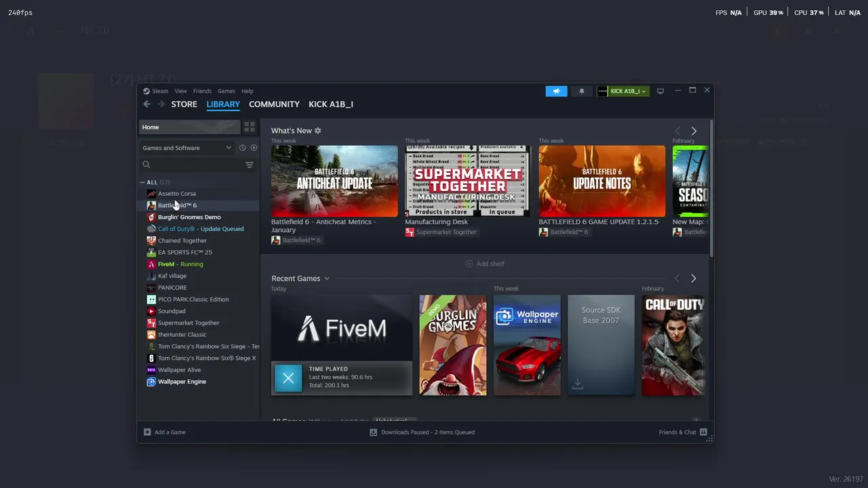The height and width of the screenshot is (488, 868).
Task: Open Source SDK Base 2007 cover
Action: pos(601,345)
